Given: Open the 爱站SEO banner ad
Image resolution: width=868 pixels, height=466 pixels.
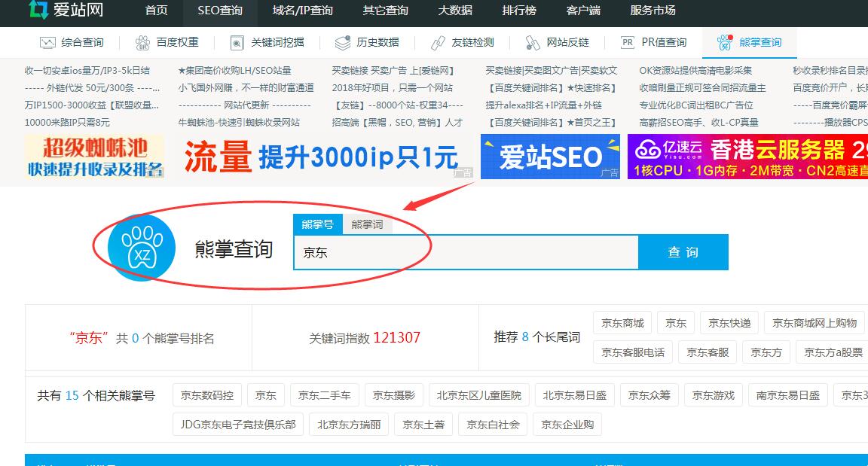Looking at the screenshot, I should click(x=550, y=157).
